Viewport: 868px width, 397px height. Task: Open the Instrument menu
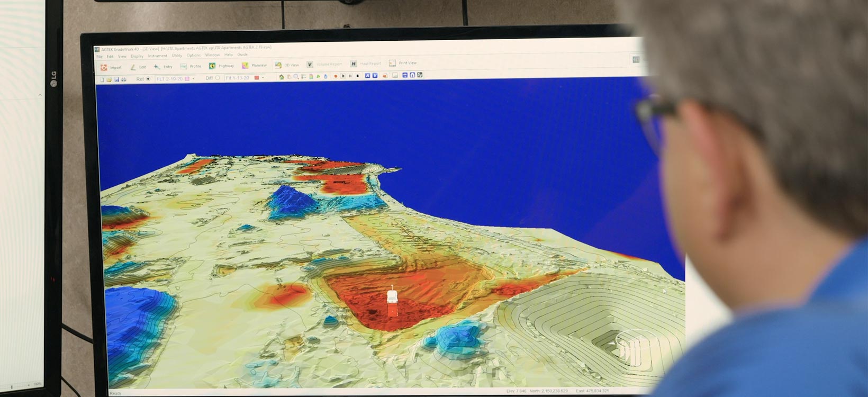157,56
